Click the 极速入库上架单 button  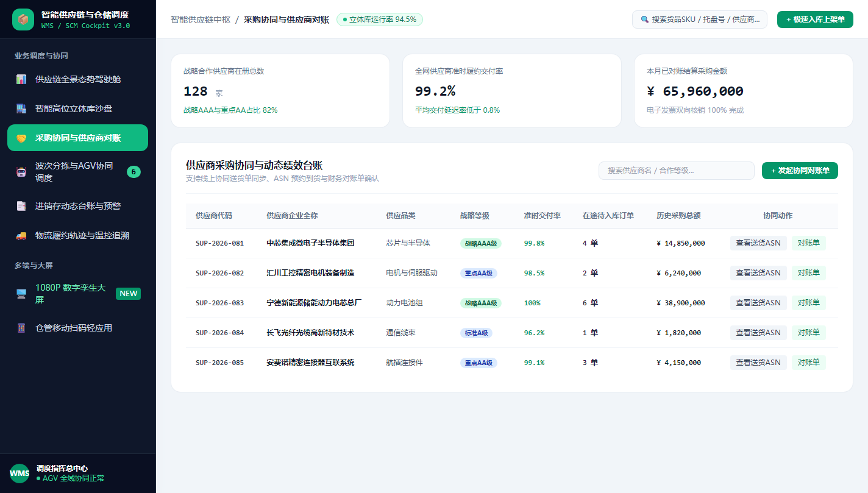pyautogui.click(x=815, y=20)
